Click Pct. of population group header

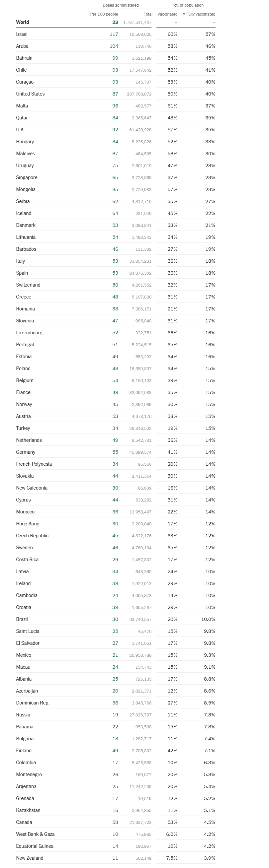(x=187, y=5)
